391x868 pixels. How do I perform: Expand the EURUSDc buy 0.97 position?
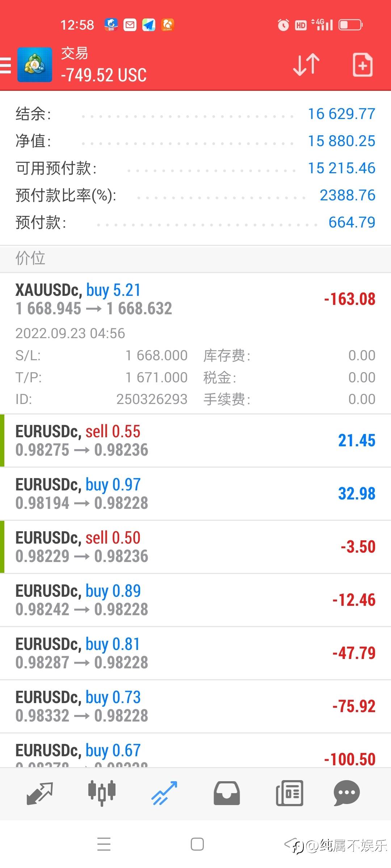[x=195, y=494]
